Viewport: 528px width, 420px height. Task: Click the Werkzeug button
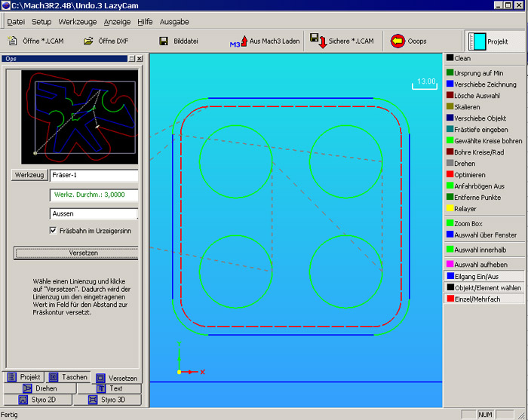[30, 175]
